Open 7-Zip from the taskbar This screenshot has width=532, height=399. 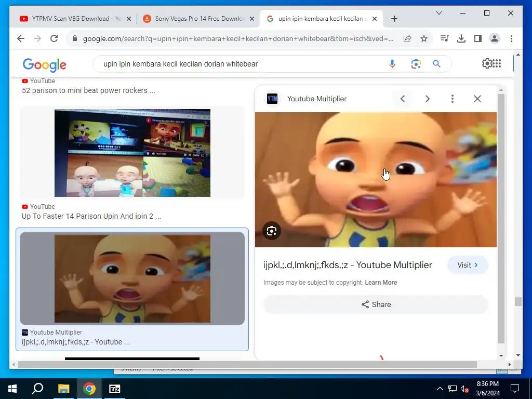coord(115,389)
